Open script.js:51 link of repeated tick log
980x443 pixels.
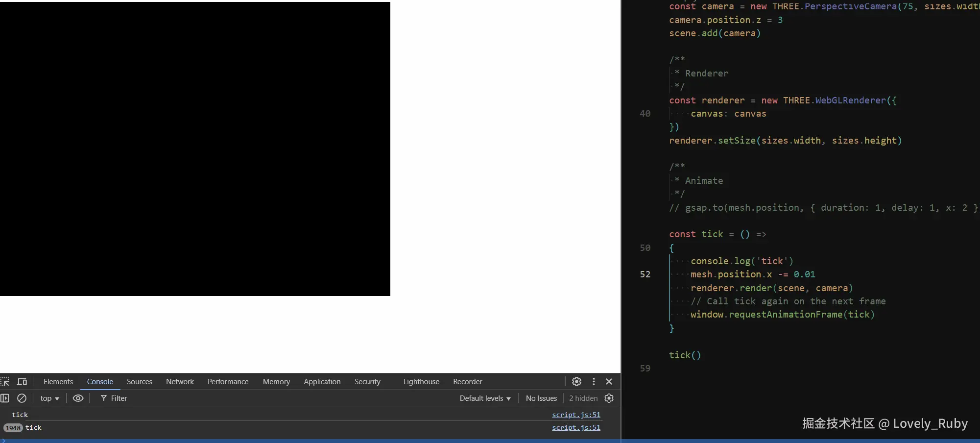(576, 427)
